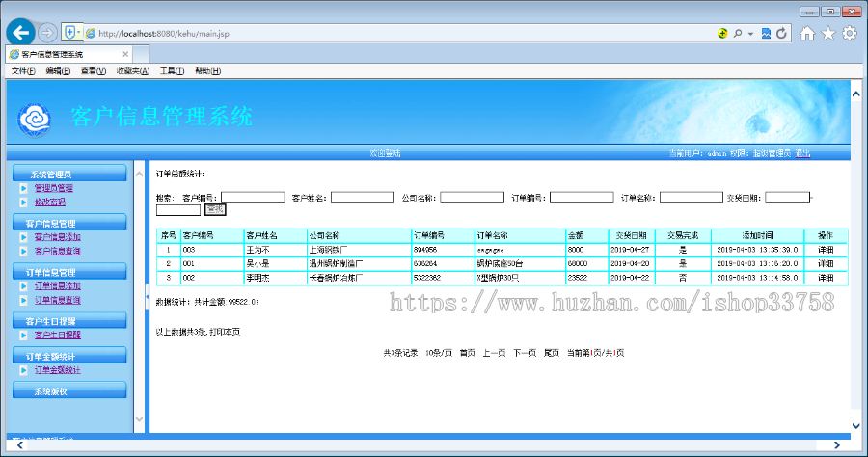Focus the 客户编号 search field
This screenshot has height=457, width=868.
click(x=253, y=198)
